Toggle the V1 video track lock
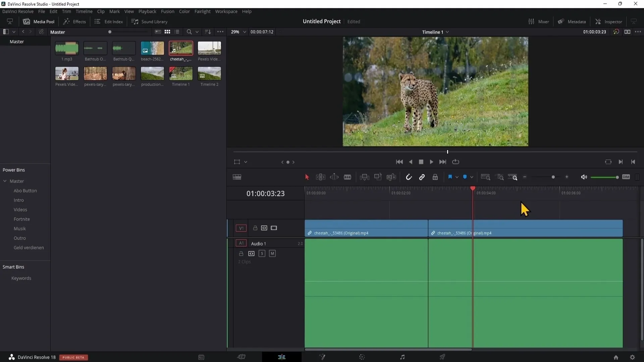Viewport: 644px width, 362px height. pos(255,228)
